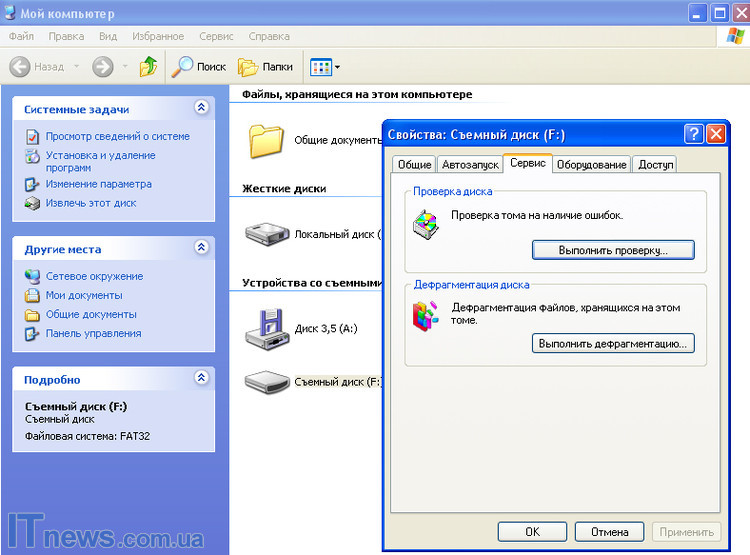Collapse the Системные задачи panel
The width and height of the screenshot is (750, 555).
201,108
